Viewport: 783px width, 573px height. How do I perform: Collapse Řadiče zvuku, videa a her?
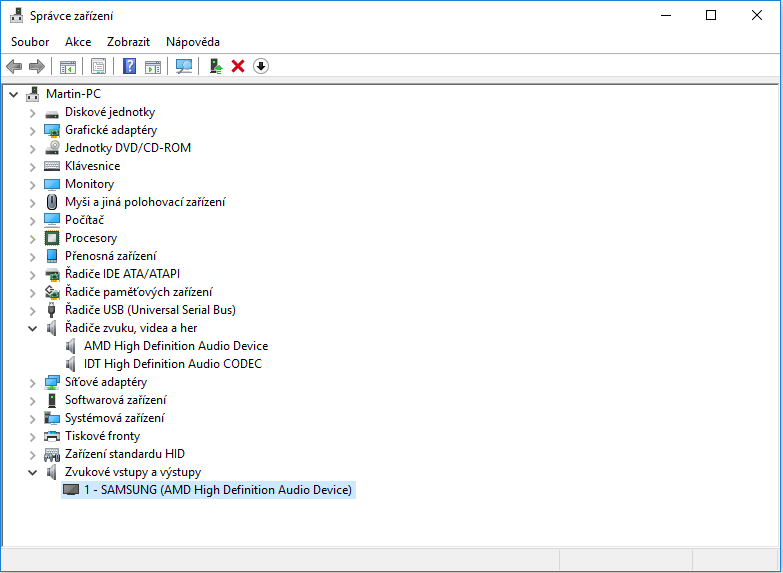click(x=32, y=328)
